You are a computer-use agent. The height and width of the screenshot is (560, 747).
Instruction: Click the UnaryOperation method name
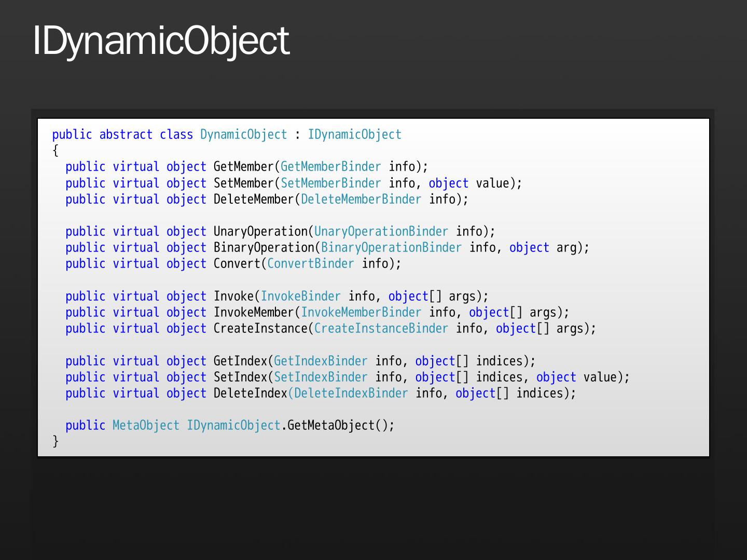(x=260, y=232)
